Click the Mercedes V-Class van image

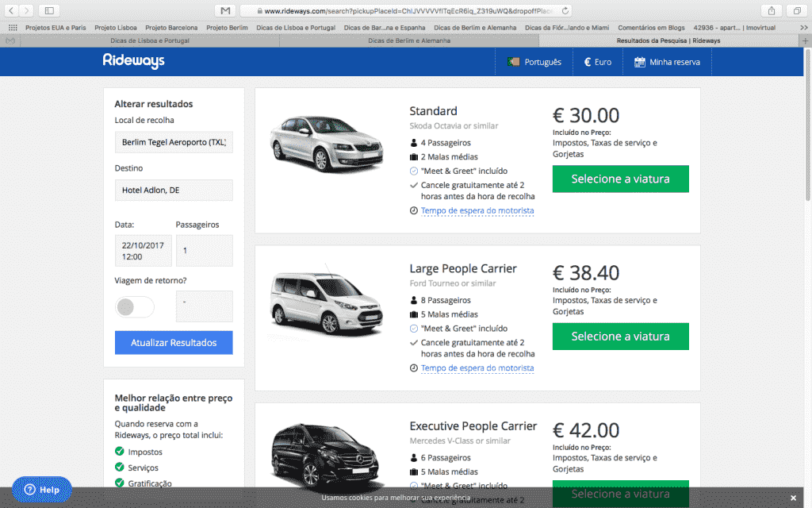coord(326,459)
